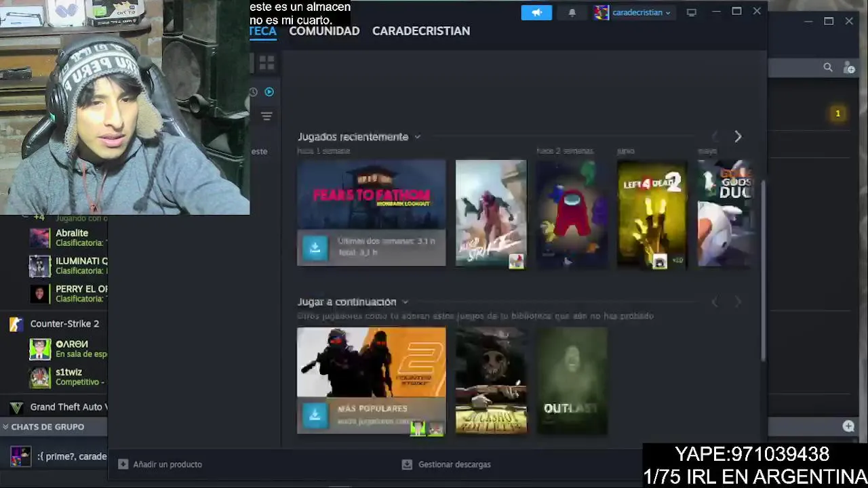Click the yellow 1 notification badge
868x488 pixels.
837,114
